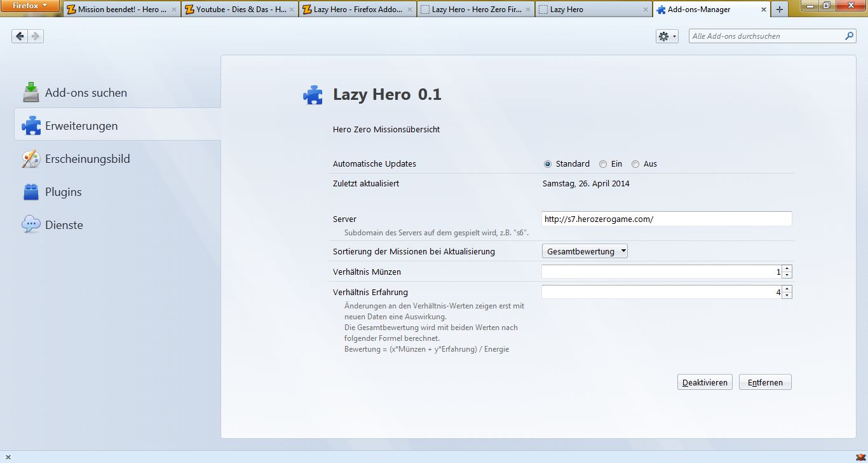
Task: Increase Verhältnis Münzen with up arrow
Action: coord(787,268)
